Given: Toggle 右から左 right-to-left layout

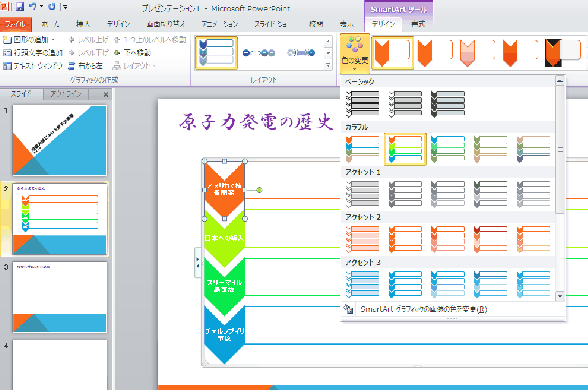Looking at the screenshot, I should click(85, 66).
